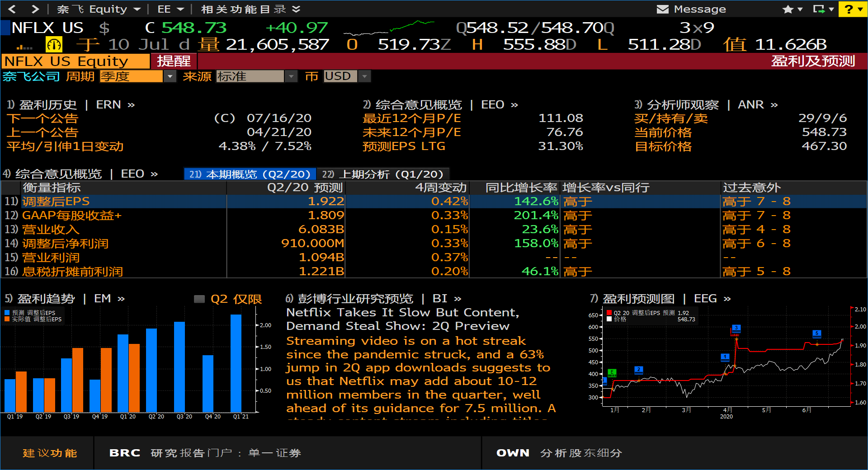
Task: Open the 来源 标准 dropdown arrow
Action: coord(291,76)
